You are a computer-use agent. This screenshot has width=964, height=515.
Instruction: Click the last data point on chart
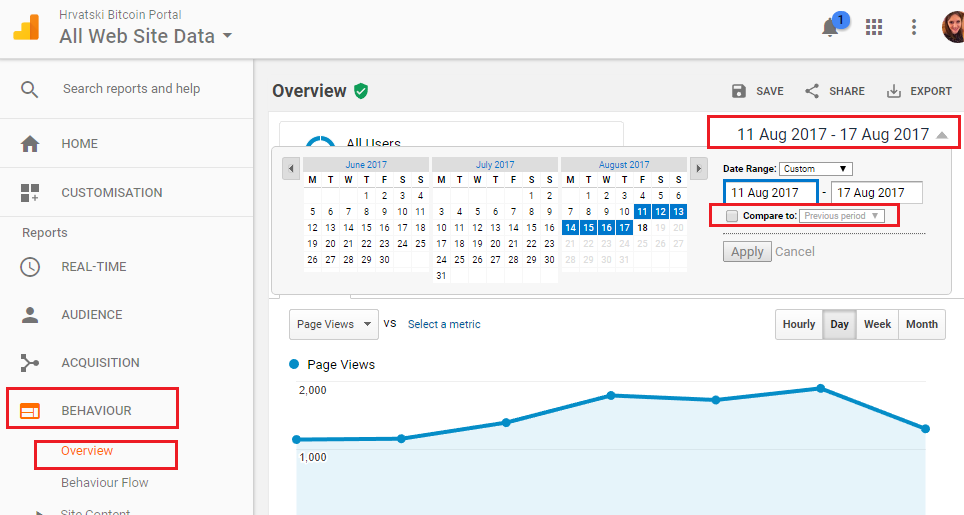(x=925, y=429)
